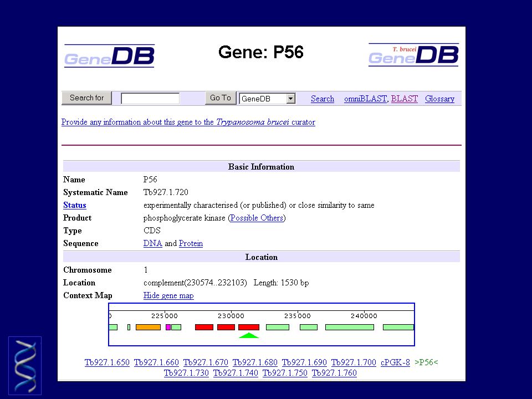Click the 'phosphoglycerate kinase' product text
This screenshot has width=532, height=399.
tap(184, 218)
